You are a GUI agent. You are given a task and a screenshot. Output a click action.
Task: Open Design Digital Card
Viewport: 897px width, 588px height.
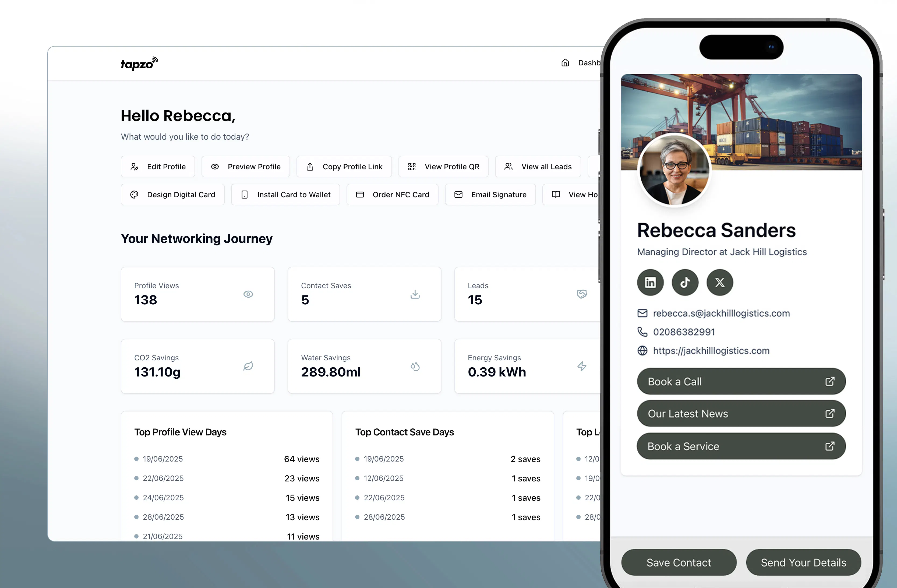click(x=173, y=195)
